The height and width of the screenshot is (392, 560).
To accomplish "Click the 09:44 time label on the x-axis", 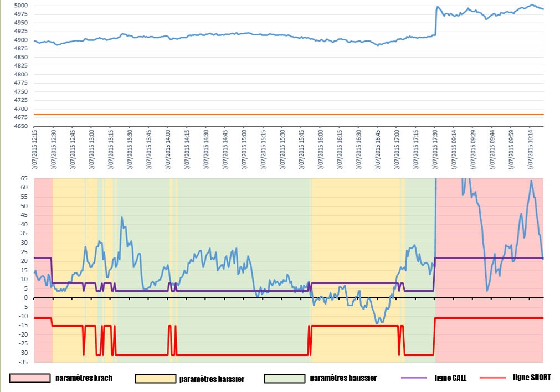I will (x=492, y=149).
